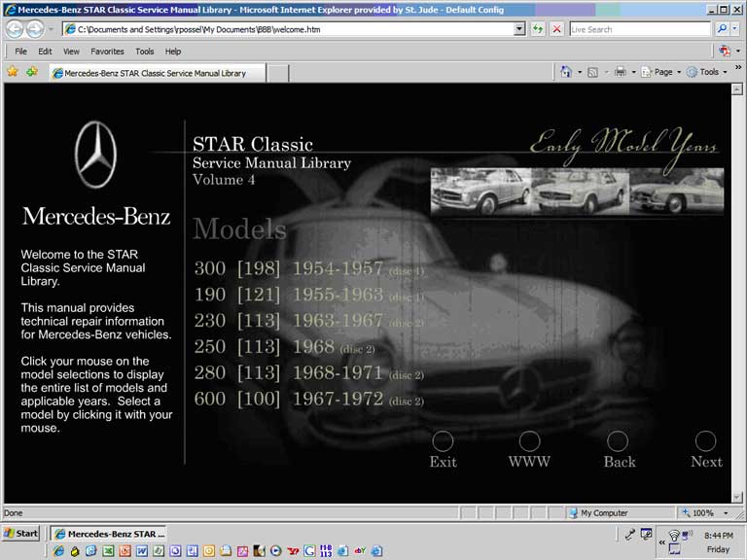
Task: Click the Mercedes-Benz star logo
Action: [95, 155]
